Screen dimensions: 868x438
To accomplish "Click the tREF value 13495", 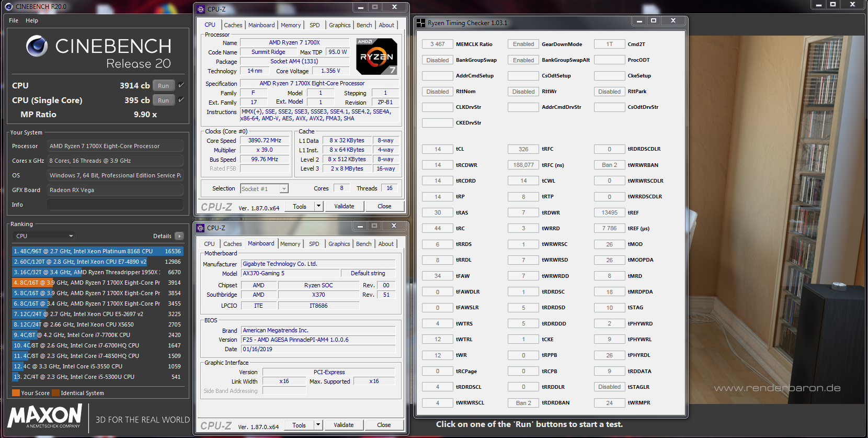I will (610, 212).
